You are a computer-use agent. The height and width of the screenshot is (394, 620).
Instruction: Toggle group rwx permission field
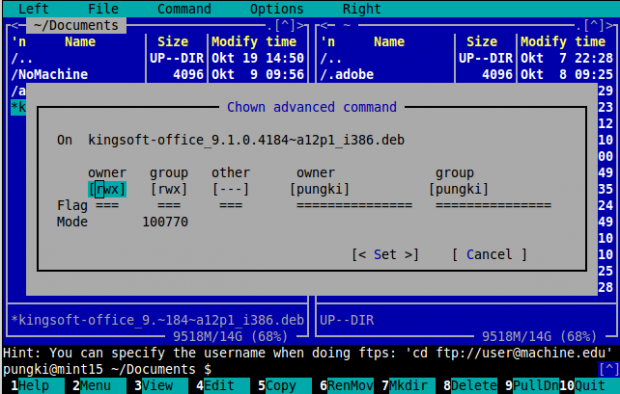[168, 189]
